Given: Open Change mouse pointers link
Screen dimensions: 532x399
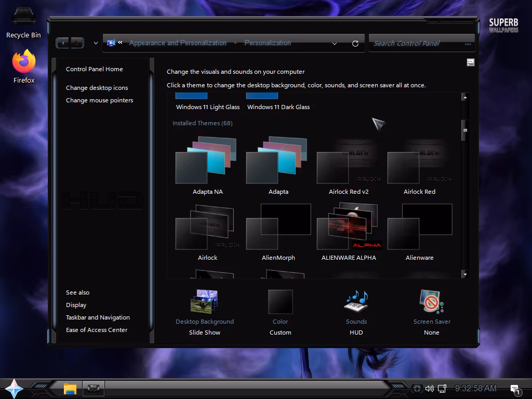Looking at the screenshot, I should point(99,100).
